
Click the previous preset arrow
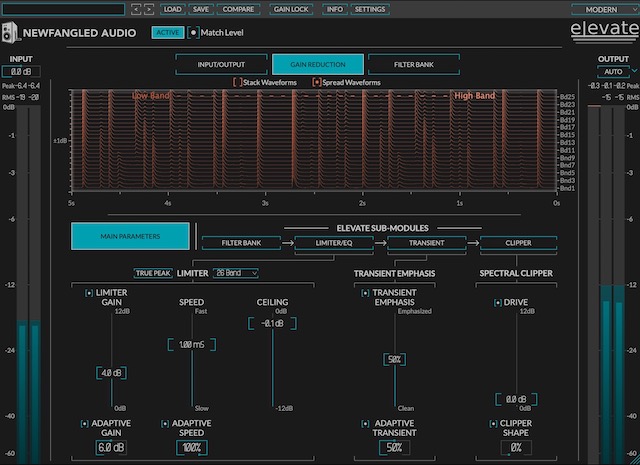coord(137,9)
